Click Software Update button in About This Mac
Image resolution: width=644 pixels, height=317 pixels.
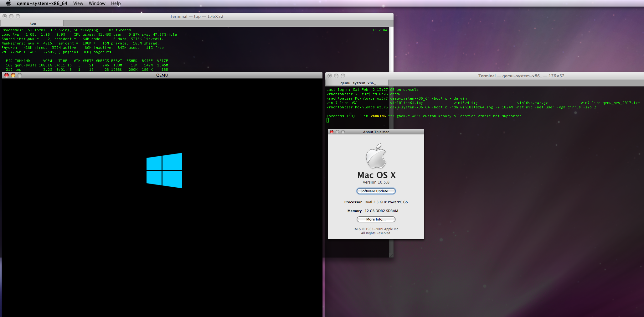[x=376, y=191]
